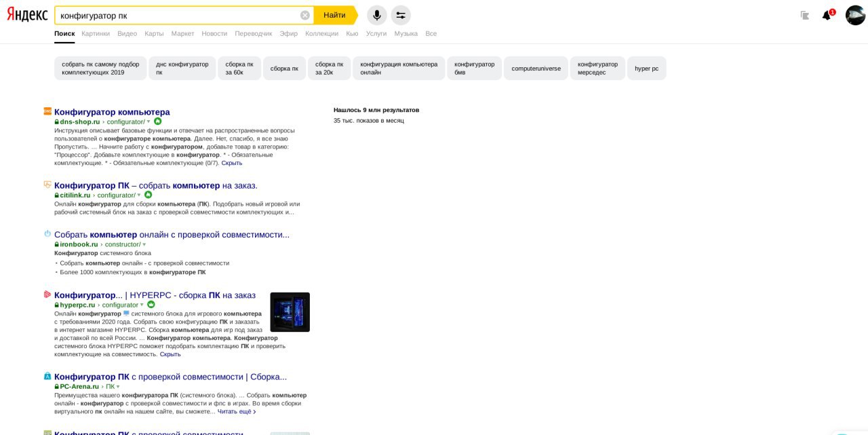Viewport: 868px width, 435px height.
Task: Open collections bookmark icon in header
Action: pos(805,15)
